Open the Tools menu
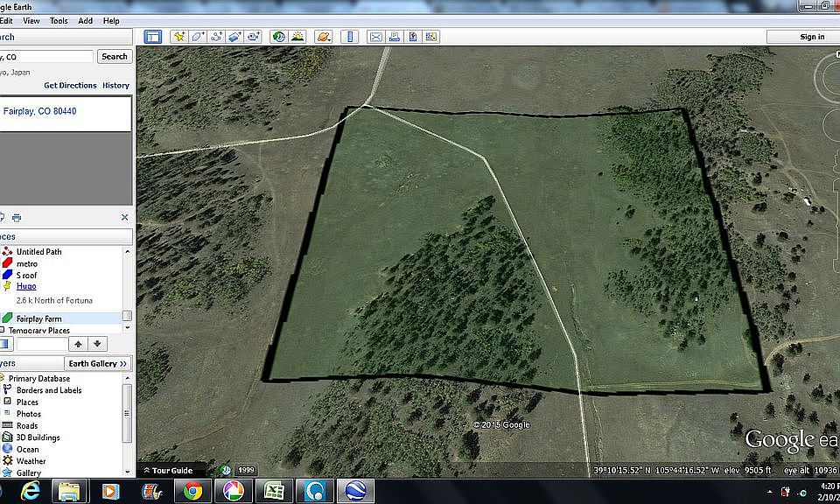 pyautogui.click(x=59, y=21)
